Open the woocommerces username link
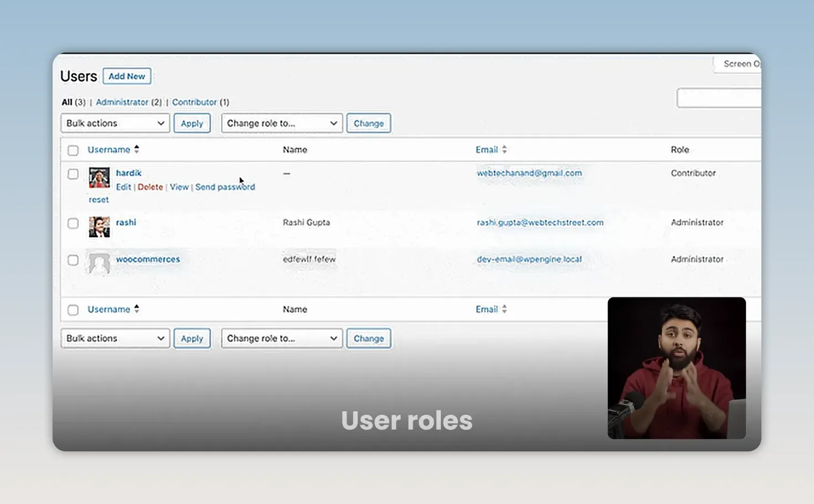 (x=148, y=259)
